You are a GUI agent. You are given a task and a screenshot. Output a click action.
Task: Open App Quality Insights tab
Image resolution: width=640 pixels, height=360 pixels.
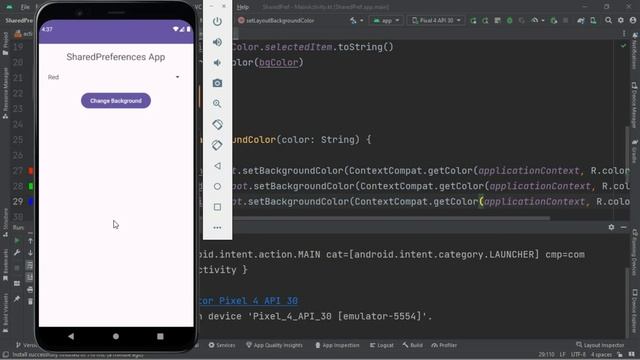tap(274, 345)
